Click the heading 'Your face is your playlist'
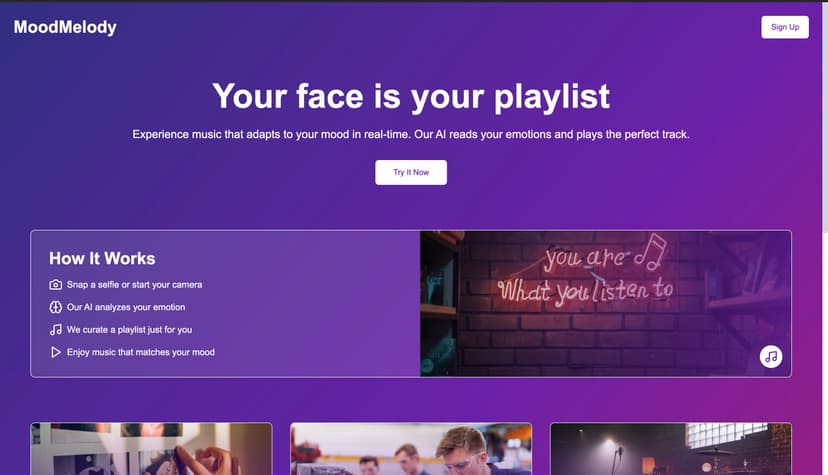The width and height of the screenshot is (828, 475). click(x=411, y=97)
